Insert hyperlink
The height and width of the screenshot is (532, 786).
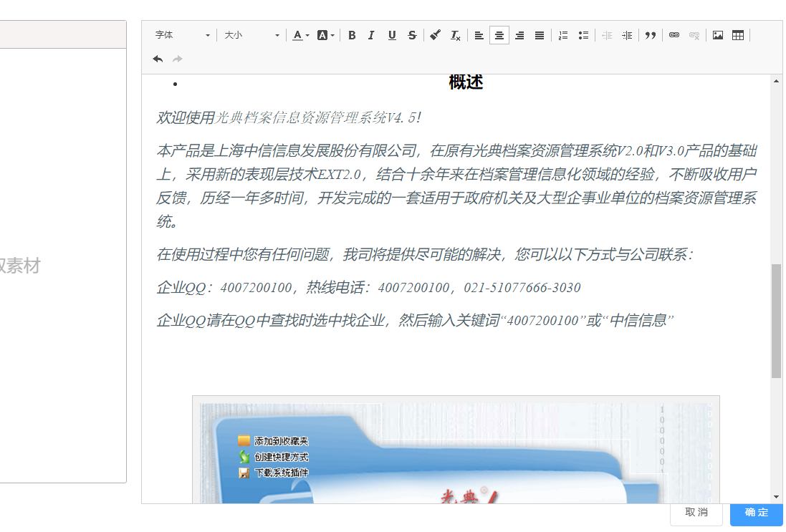point(674,35)
